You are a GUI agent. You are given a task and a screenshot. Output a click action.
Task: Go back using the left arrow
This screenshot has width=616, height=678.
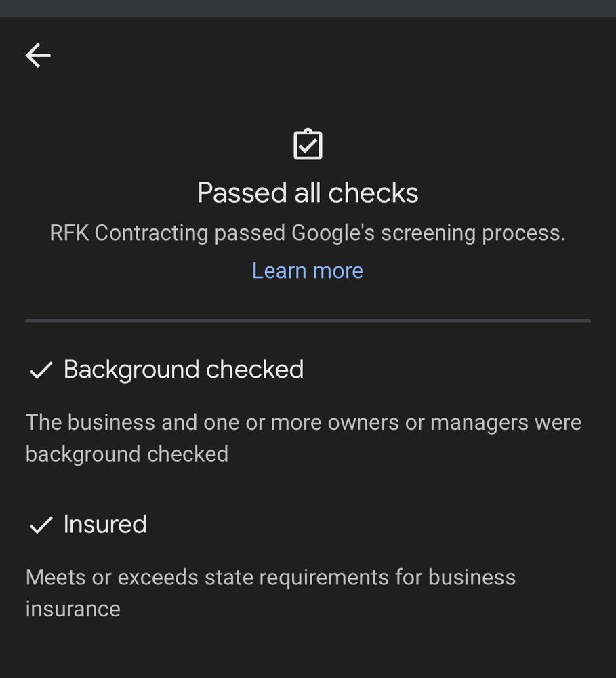(38, 56)
